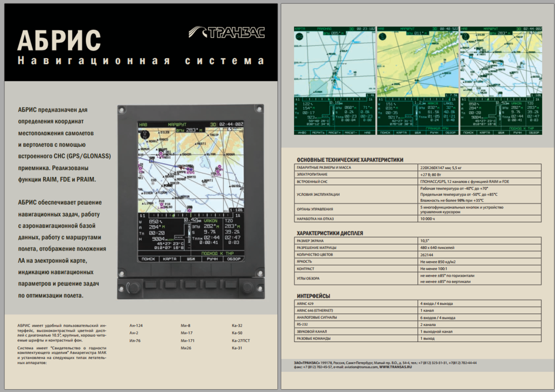Click the RS-232 row label
This screenshot has height=392, width=555.
pyautogui.click(x=302, y=324)
